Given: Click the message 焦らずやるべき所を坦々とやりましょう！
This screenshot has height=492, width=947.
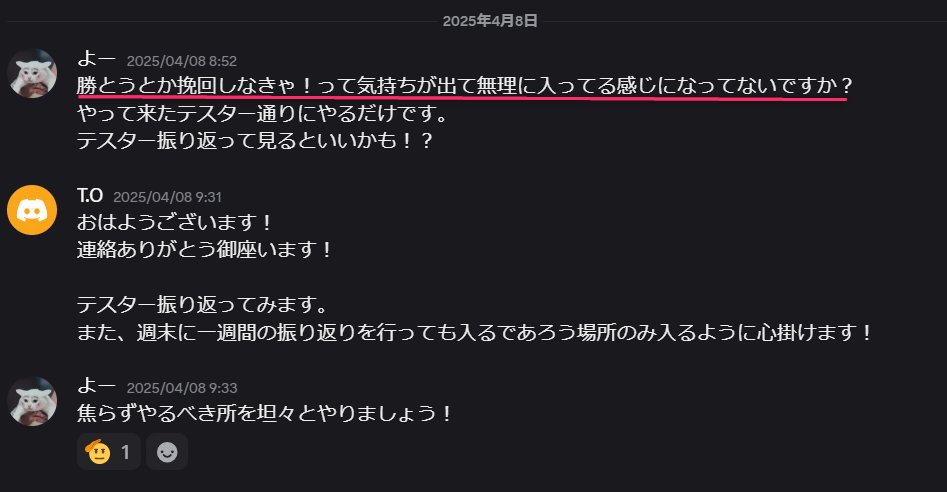Looking at the screenshot, I should 265,414.
